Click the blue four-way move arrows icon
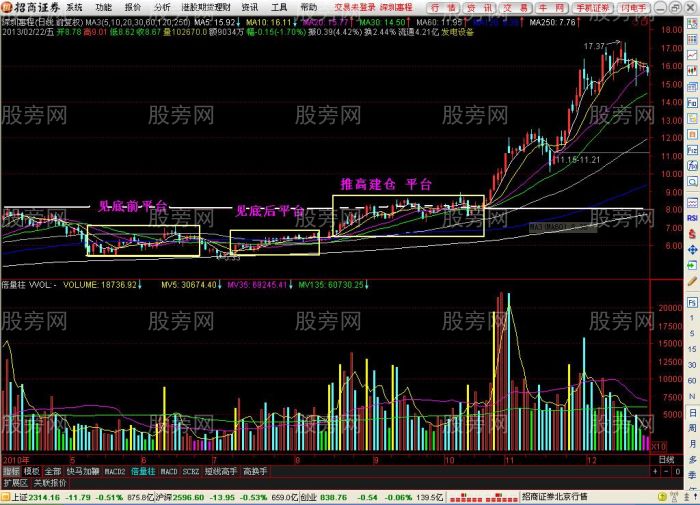This screenshot has width=700, height=505. pos(692,250)
